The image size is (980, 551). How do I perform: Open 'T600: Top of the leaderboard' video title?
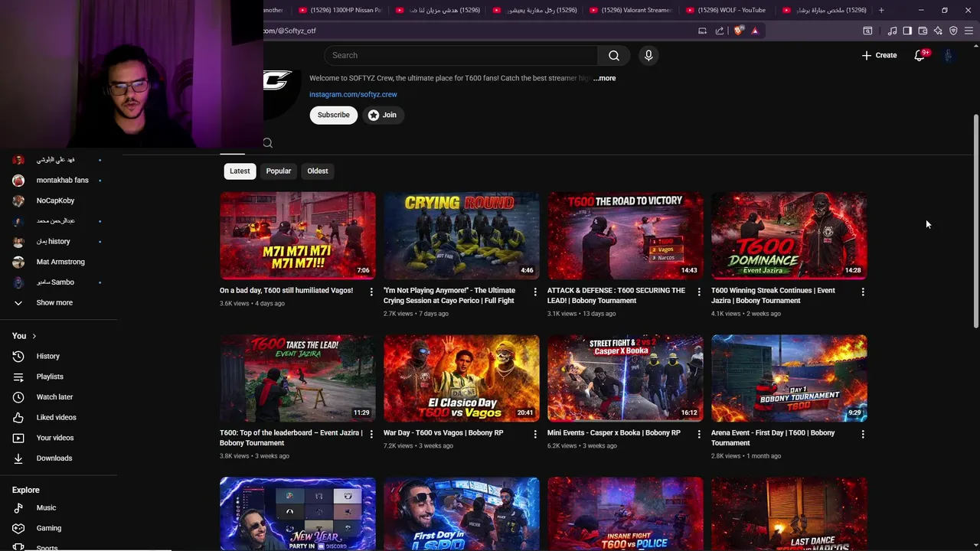(291, 438)
